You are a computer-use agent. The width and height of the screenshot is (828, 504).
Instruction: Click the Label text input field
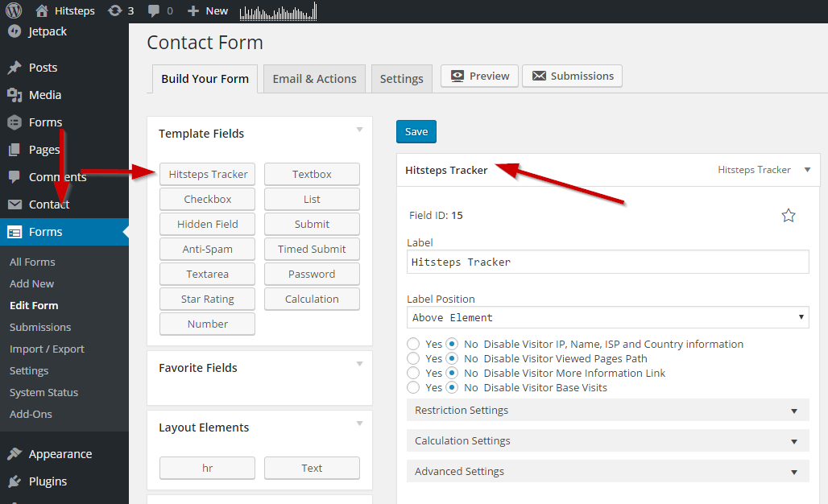(608, 262)
